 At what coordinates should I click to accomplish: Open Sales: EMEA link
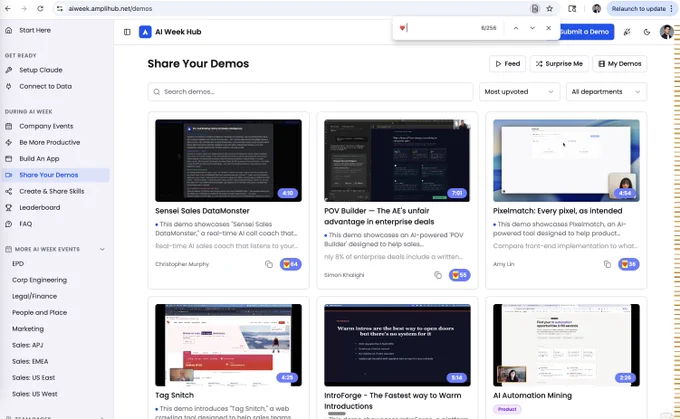(30, 361)
